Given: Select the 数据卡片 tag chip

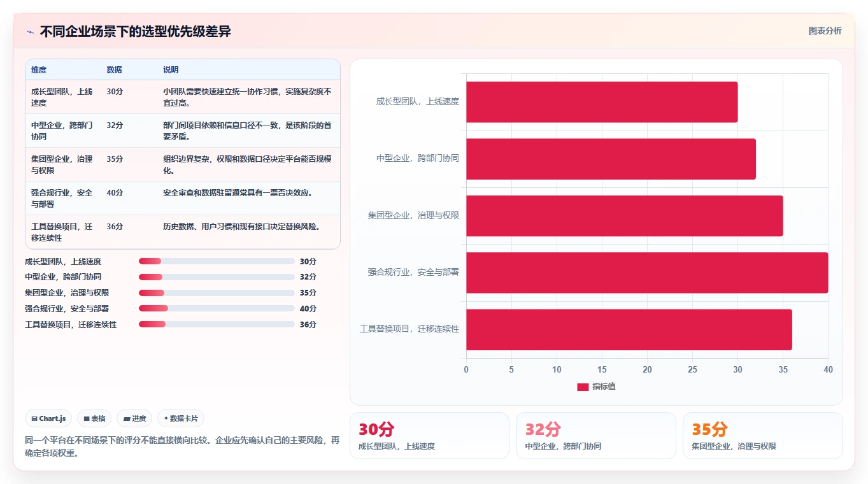Looking at the screenshot, I should click(x=181, y=418).
